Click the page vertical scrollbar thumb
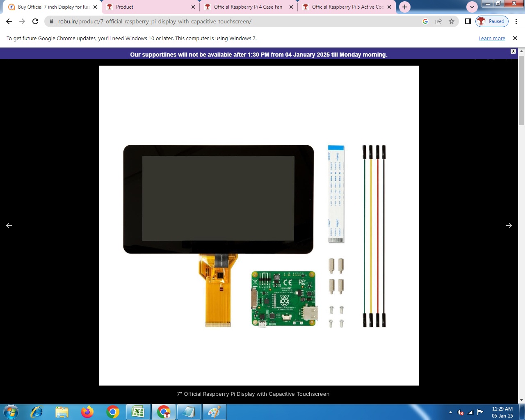 [x=522, y=90]
